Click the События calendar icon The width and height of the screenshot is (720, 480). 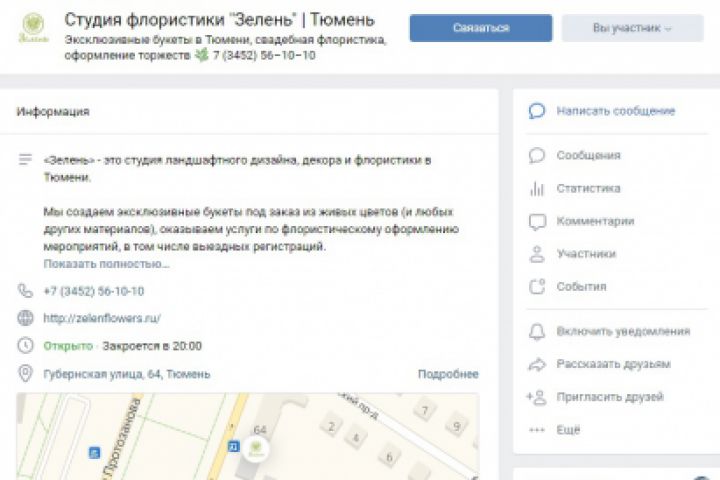[537, 287]
